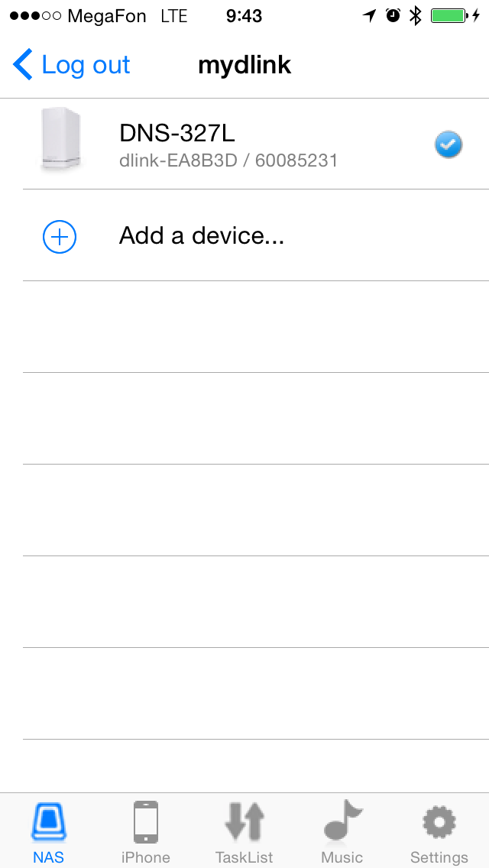Tap the location arrow status icon
Image resolution: width=489 pixels, height=868 pixels.
(370, 15)
